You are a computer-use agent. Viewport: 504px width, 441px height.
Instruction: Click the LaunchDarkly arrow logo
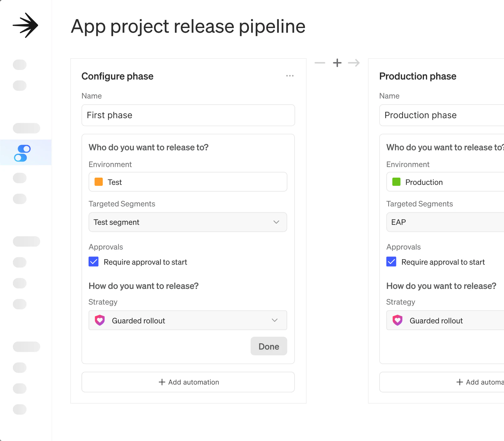[25, 25]
